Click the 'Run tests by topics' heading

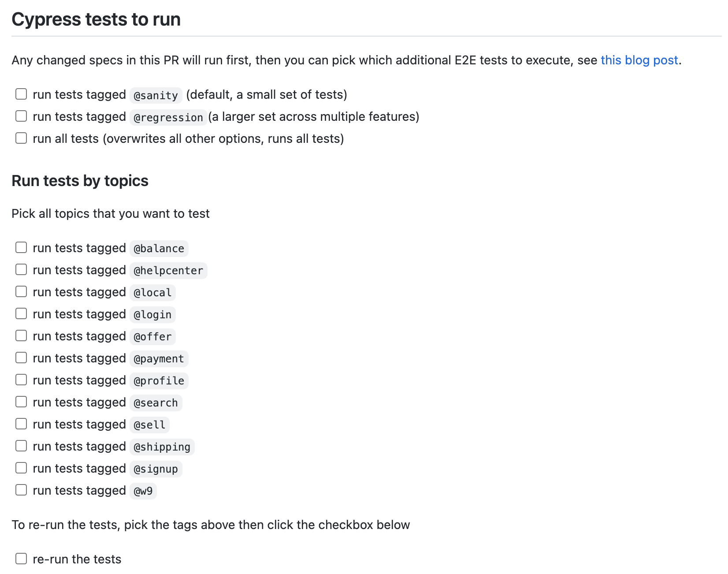80,181
